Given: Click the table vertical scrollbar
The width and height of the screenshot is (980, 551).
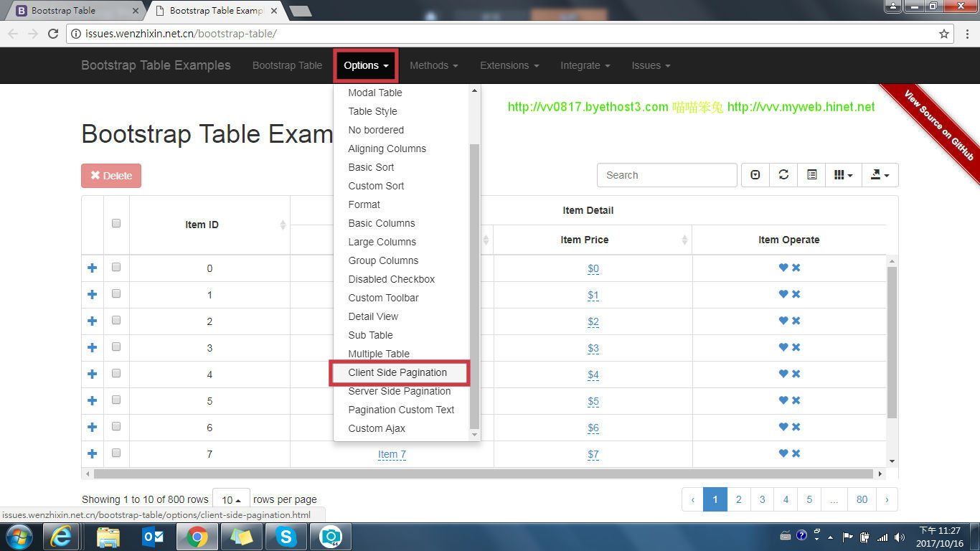Looking at the screenshot, I should [892, 342].
